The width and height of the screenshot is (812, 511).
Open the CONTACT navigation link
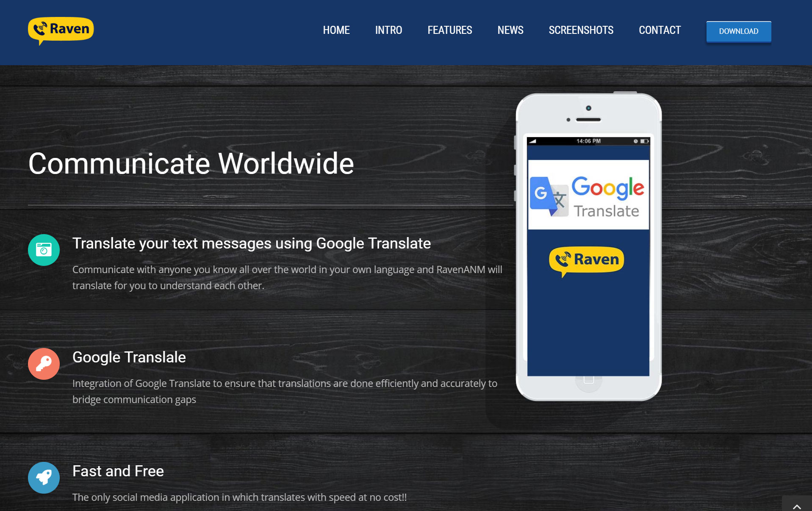click(660, 30)
